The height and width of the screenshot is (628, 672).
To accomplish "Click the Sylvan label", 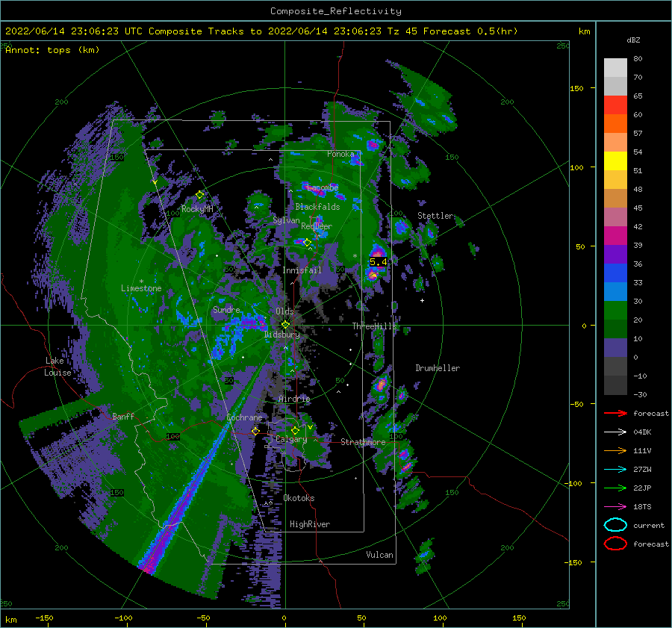I will (x=286, y=220).
